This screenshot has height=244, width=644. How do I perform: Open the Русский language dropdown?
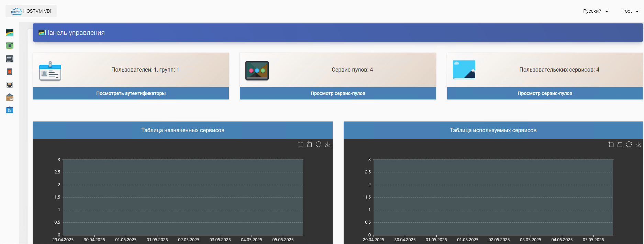pos(596,11)
